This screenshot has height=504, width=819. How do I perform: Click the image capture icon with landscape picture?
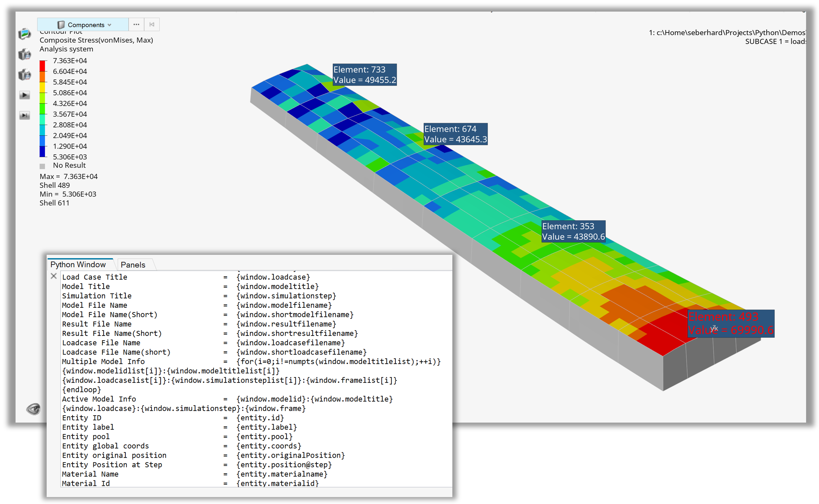[x=24, y=34]
